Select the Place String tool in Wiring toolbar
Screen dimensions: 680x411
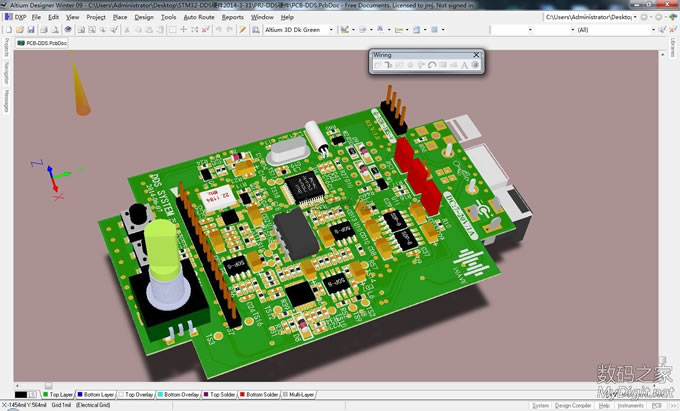(464, 65)
